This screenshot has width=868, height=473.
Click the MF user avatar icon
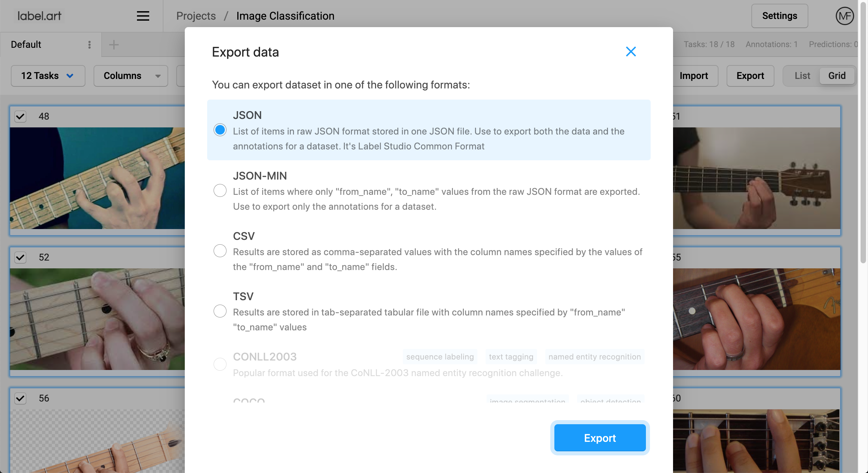coord(845,16)
